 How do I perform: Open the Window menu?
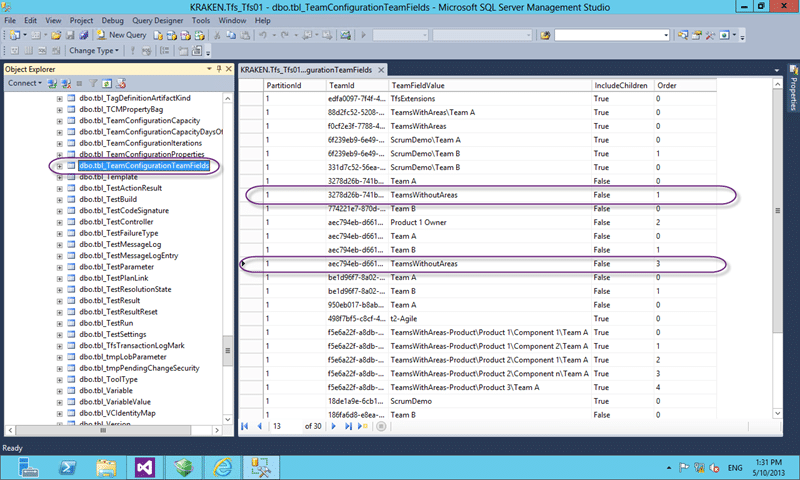(x=232, y=20)
